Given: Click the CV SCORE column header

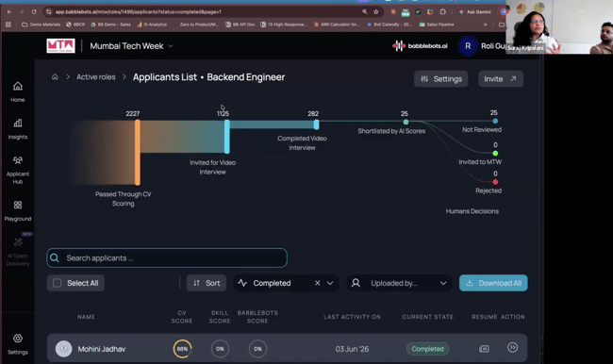Looking at the screenshot, I should (182, 317).
